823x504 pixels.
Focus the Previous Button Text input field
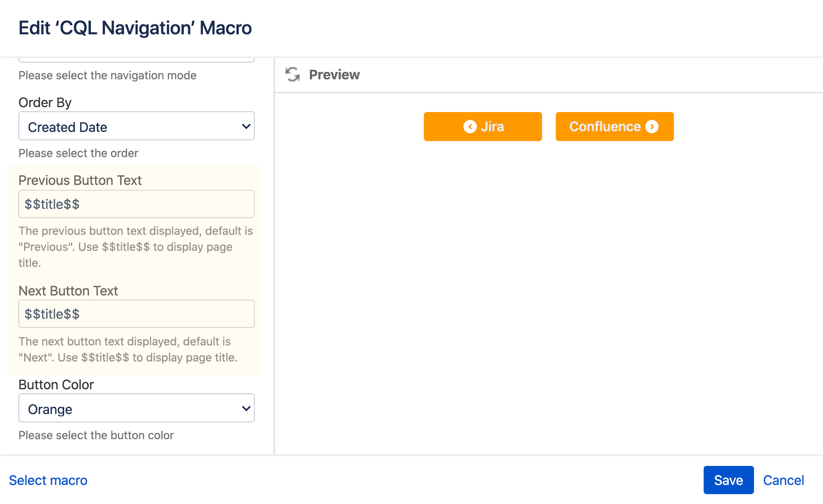136,204
